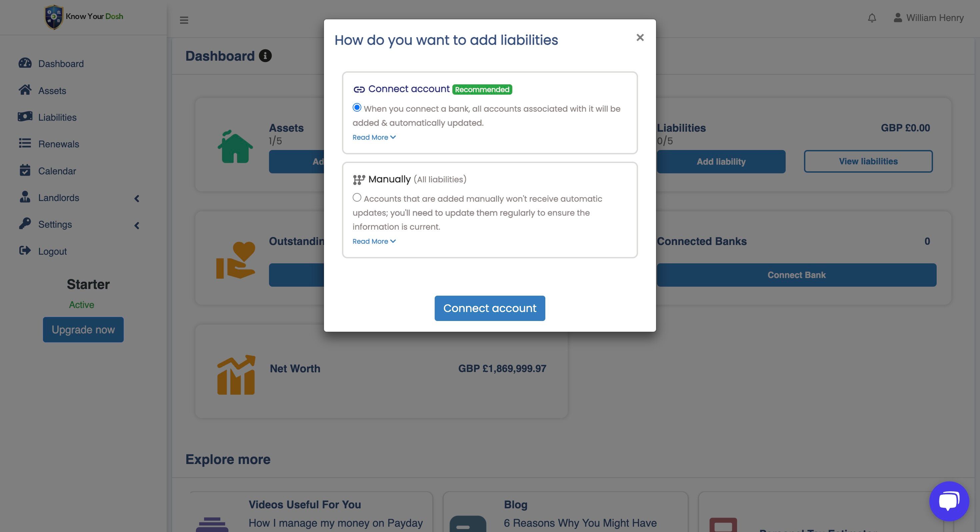Close the add liabilities dialog
The width and height of the screenshot is (980, 532).
[640, 37]
